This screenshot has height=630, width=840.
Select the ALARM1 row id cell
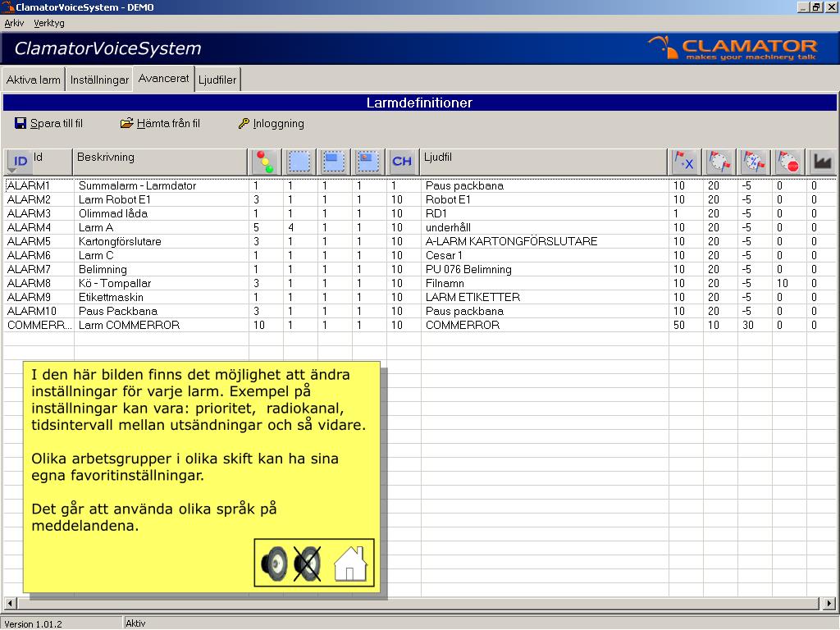(39, 185)
